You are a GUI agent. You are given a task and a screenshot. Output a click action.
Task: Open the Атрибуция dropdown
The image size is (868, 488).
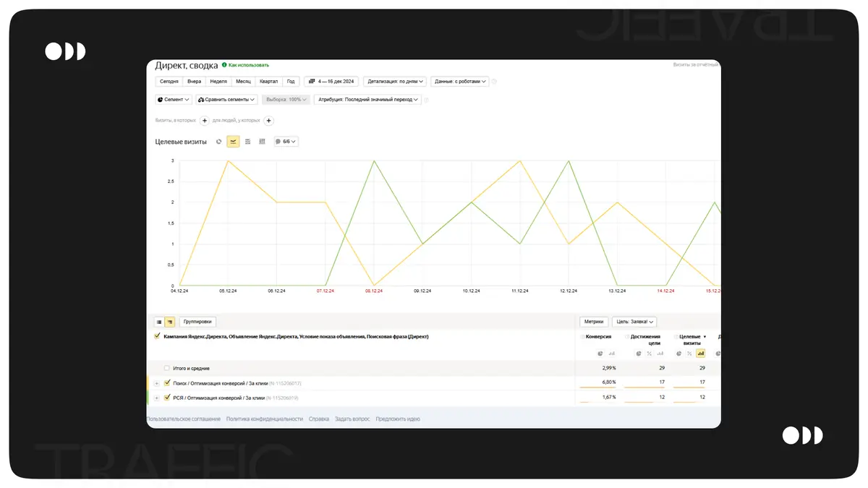[368, 100]
